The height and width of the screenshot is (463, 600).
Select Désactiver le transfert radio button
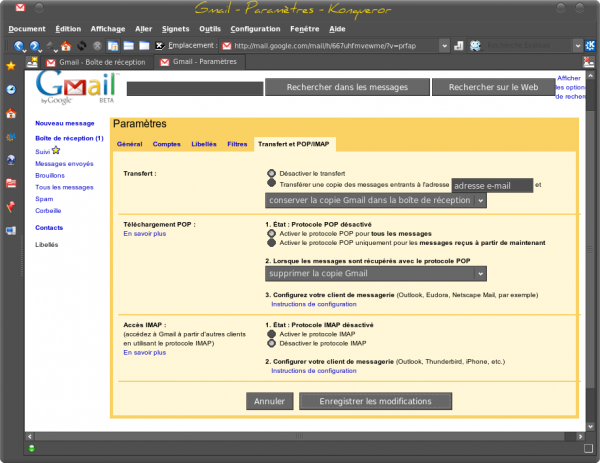[271, 173]
